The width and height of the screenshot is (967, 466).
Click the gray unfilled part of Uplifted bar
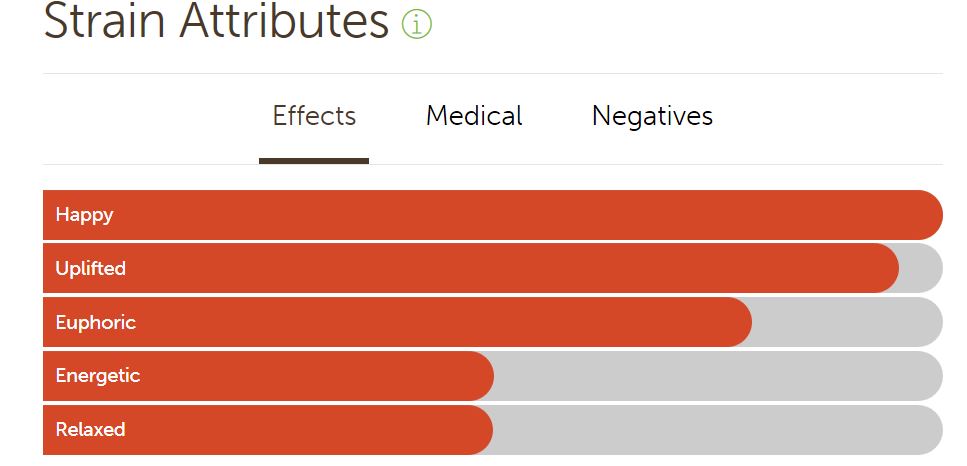click(924, 269)
